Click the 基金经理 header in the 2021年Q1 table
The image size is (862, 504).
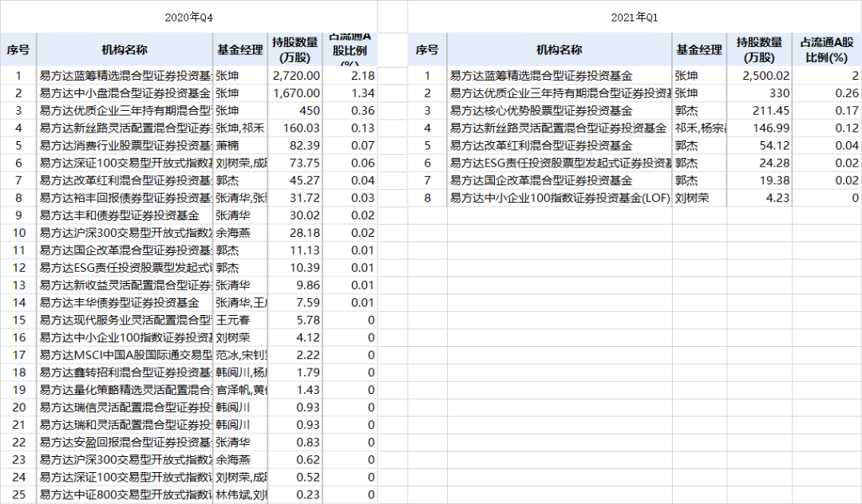698,50
